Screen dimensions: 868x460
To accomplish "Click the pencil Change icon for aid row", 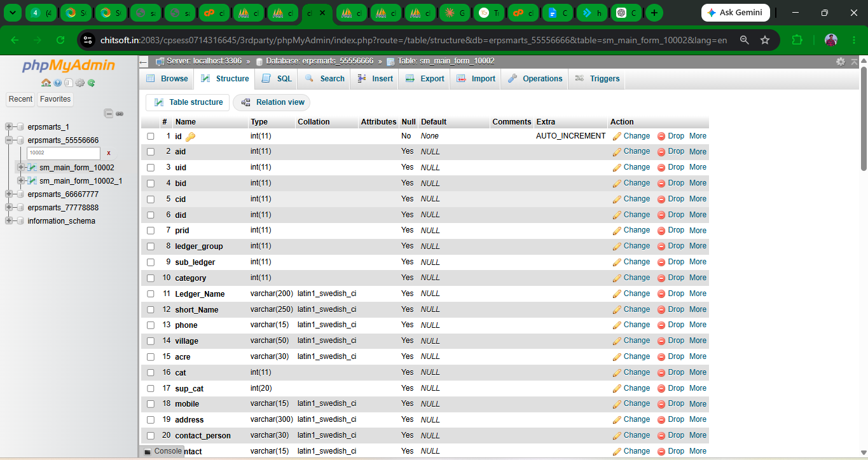I will click(x=616, y=152).
